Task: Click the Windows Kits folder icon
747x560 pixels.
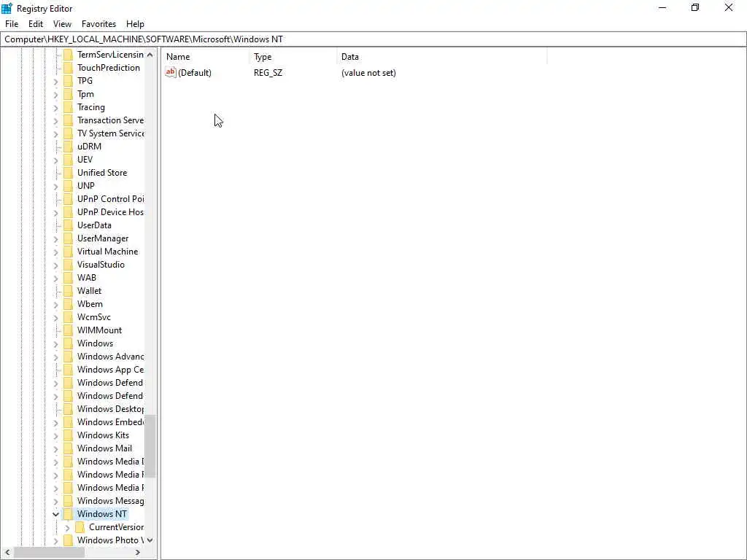Action: 68,435
